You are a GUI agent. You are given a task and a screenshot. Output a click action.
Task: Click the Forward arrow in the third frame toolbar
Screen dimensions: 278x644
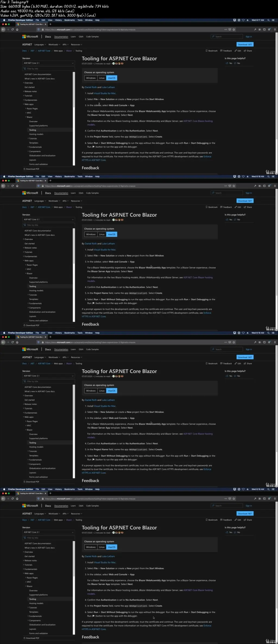pyautogui.click(x=8, y=342)
